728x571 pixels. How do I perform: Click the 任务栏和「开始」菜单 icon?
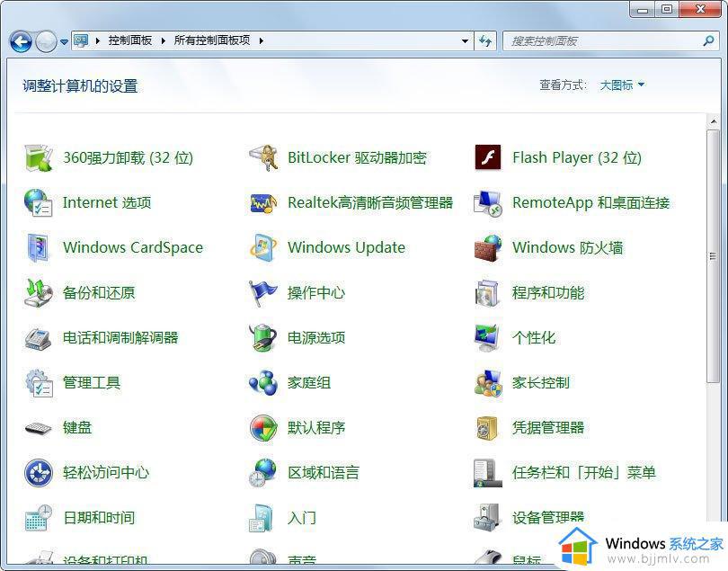click(x=487, y=472)
